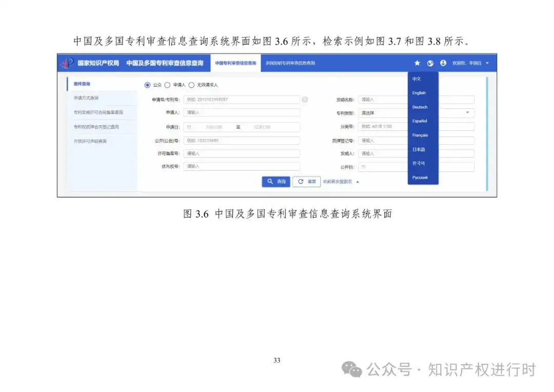This screenshot has width=554, height=392.
Task: Click the 结束日期 end date field
Action: pyautogui.click(x=262, y=127)
